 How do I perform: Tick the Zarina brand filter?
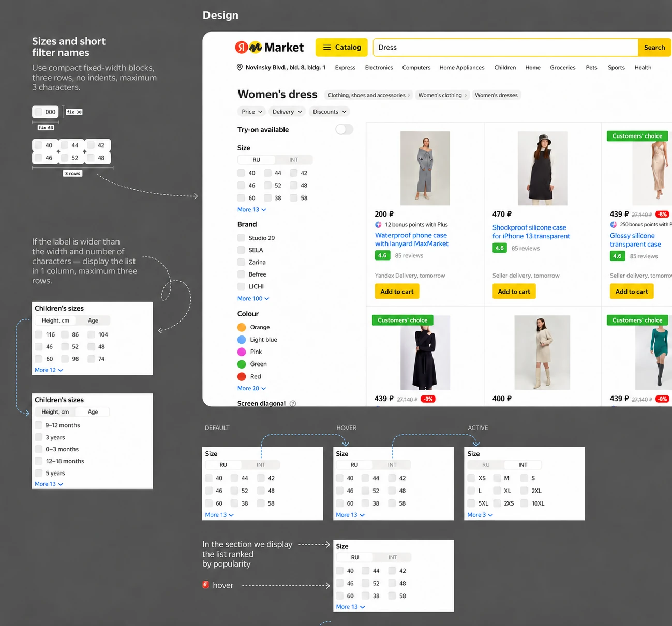pyautogui.click(x=241, y=262)
